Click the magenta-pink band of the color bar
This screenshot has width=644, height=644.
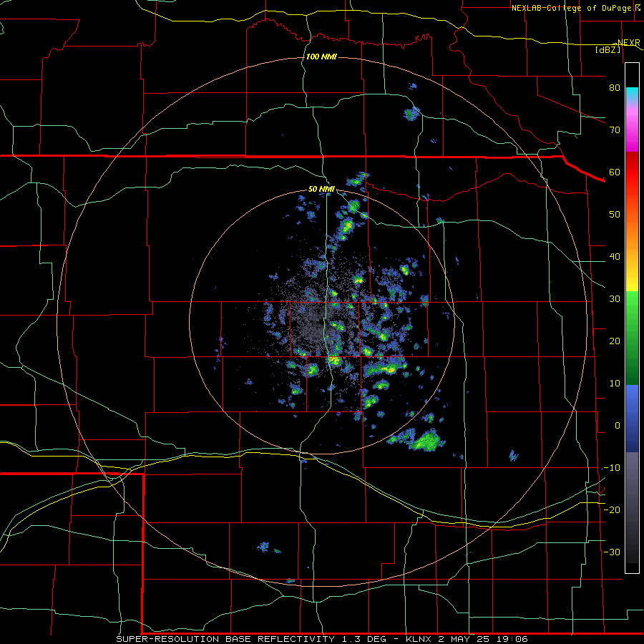pyautogui.click(x=632, y=127)
